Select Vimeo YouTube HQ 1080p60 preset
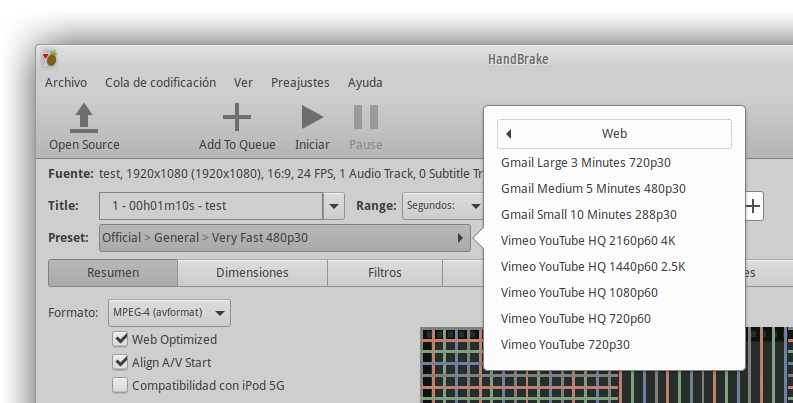Image resolution: width=793 pixels, height=403 pixels. click(579, 293)
